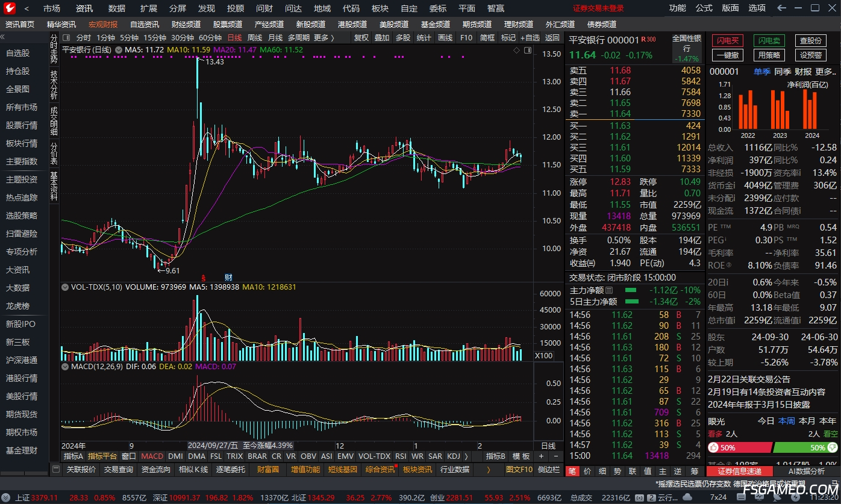Switch to the 股票频道 tab

228,25
